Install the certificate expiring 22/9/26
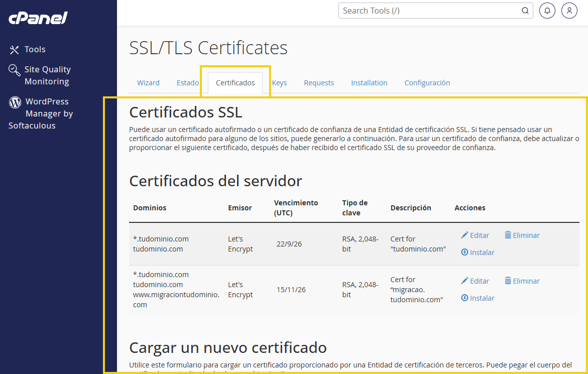The image size is (588, 374). (478, 252)
